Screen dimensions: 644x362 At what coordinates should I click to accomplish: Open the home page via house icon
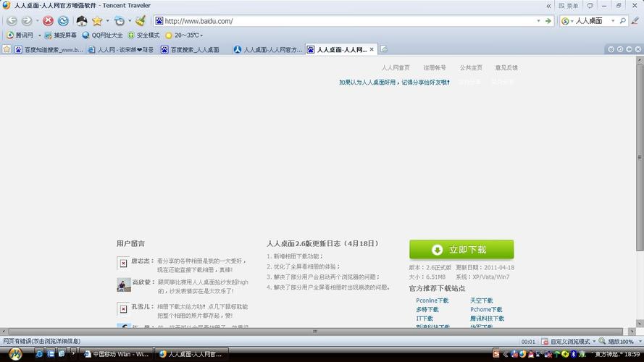tap(82, 20)
